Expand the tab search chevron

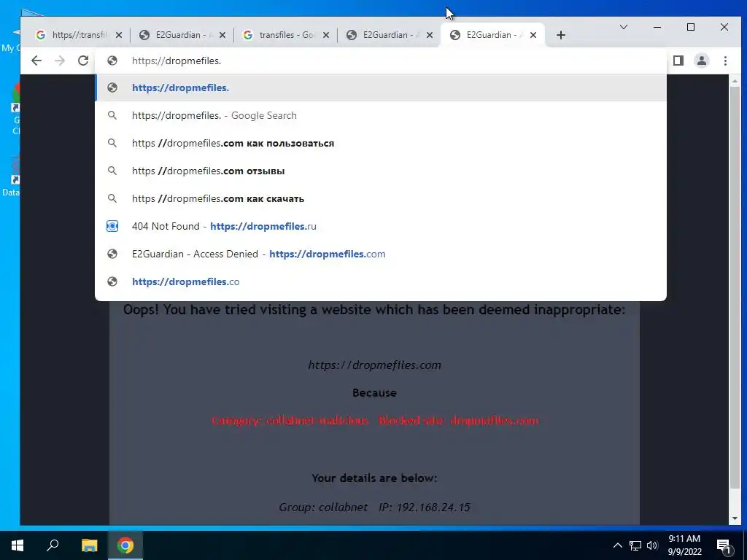tap(623, 27)
